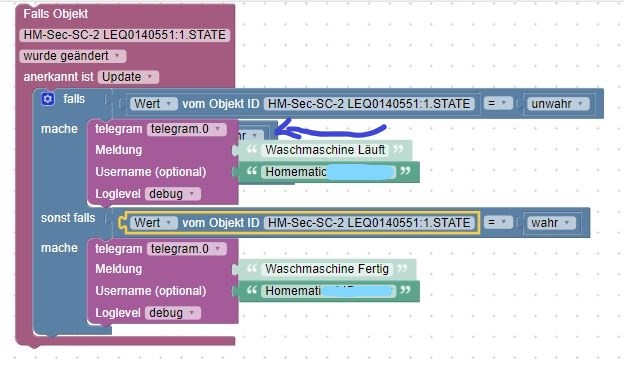624x366 pixels.
Task: Open first Loglevel debug dropdown
Action: tap(172, 194)
